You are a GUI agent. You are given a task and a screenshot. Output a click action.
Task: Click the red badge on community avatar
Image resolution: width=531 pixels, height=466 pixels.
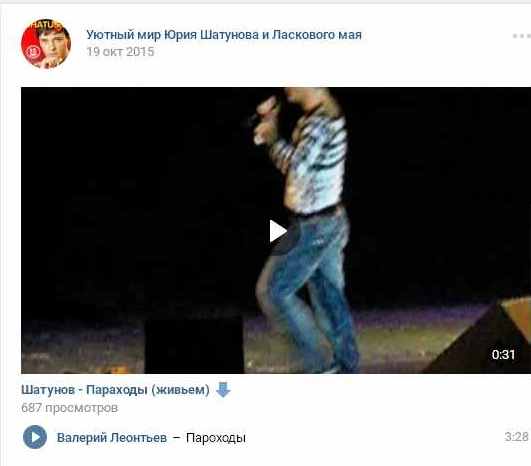[34, 52]
